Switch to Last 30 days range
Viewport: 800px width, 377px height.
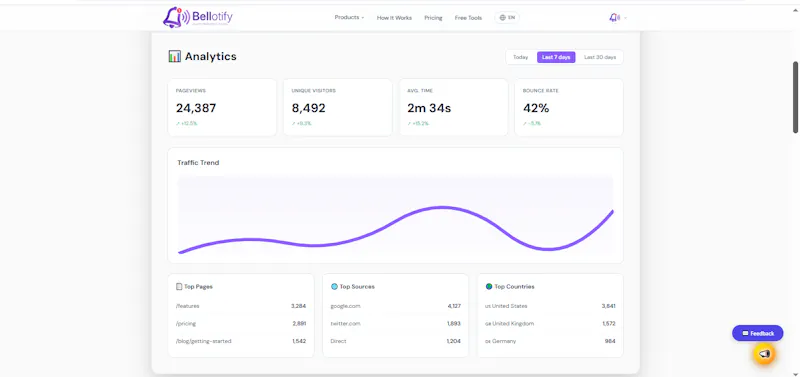599,57
